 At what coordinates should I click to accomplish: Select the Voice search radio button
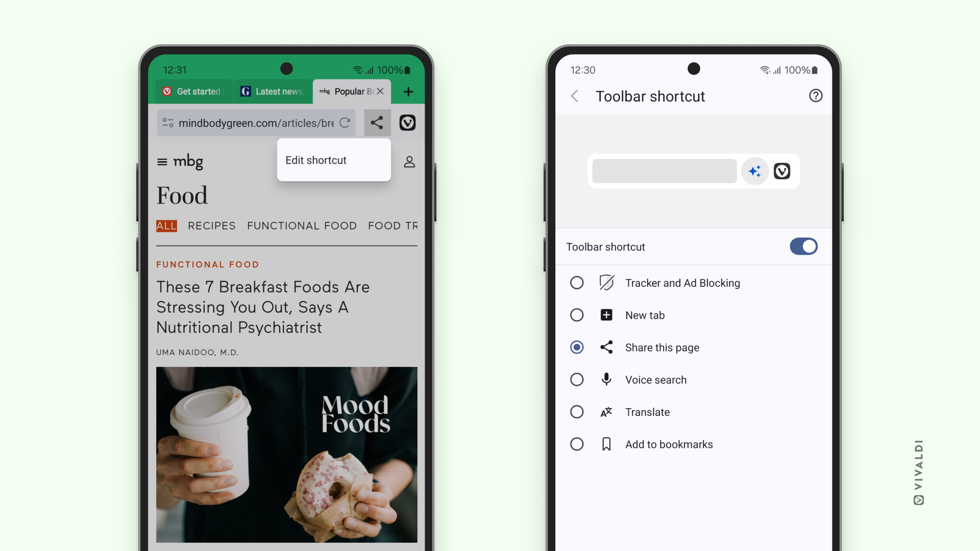click(x=577, y=380)
